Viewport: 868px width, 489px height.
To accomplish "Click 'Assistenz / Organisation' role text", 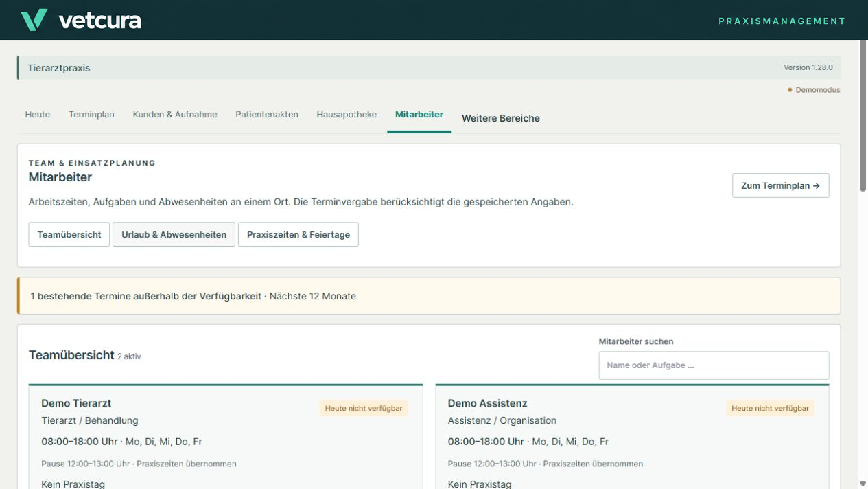I will point(502,420).
